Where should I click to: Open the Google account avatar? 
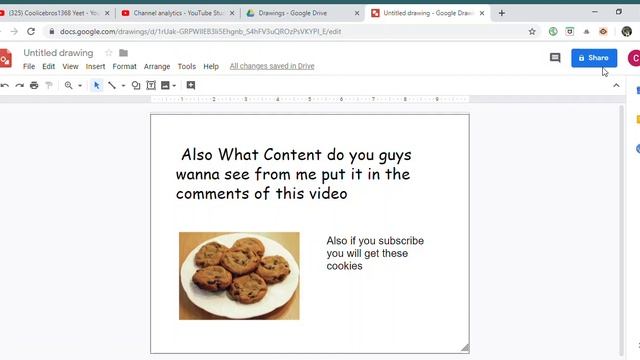coord(634,58)
